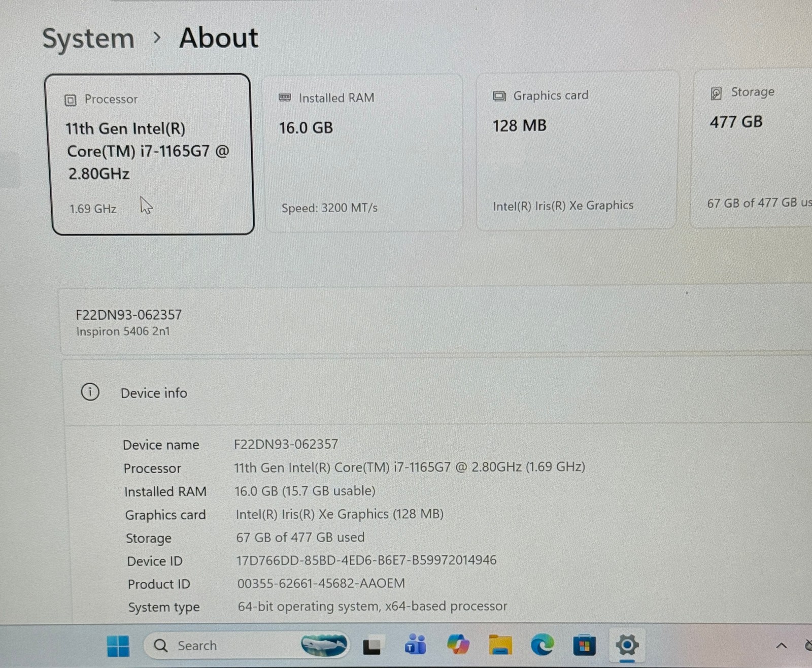Click the Graphics card label in Device info

click(165, 515)
